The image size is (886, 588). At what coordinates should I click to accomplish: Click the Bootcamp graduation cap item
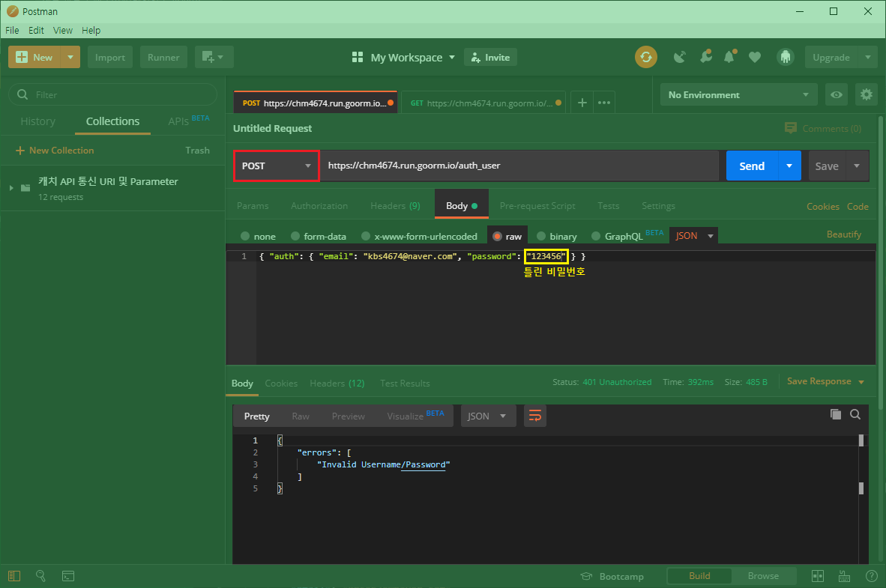pyautogui.click(x=612, y=576)
